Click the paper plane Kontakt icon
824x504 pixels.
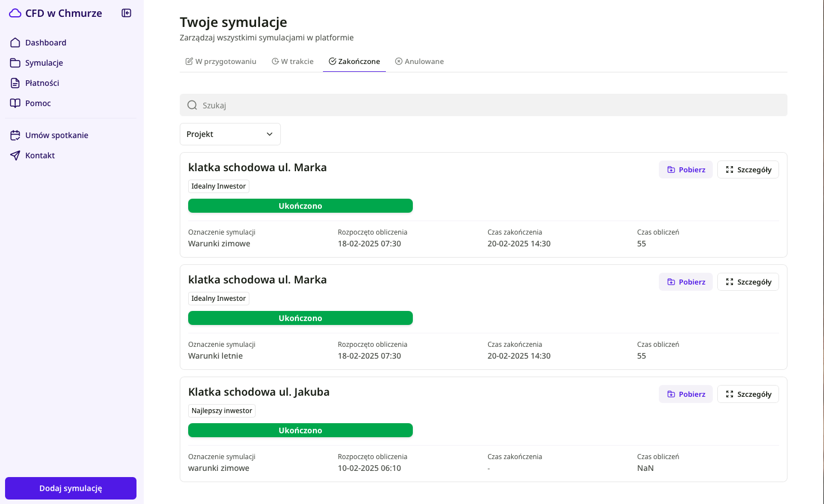point(15,155)
